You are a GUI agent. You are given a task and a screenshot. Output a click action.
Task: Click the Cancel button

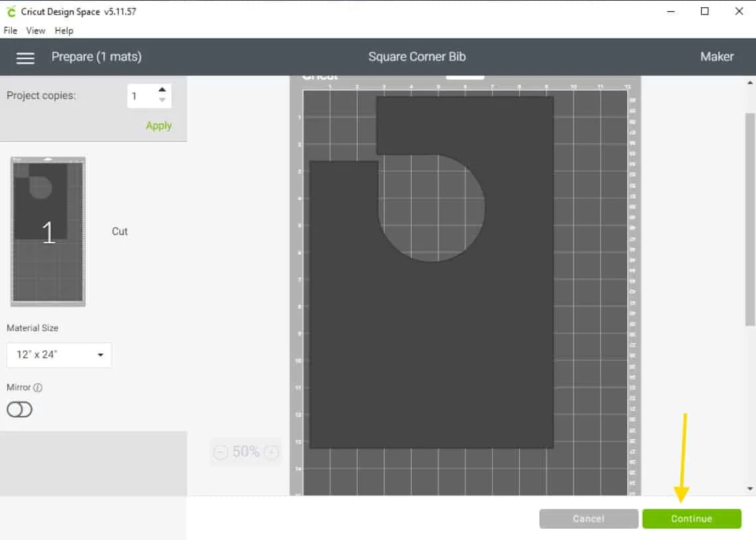point(589,519)
